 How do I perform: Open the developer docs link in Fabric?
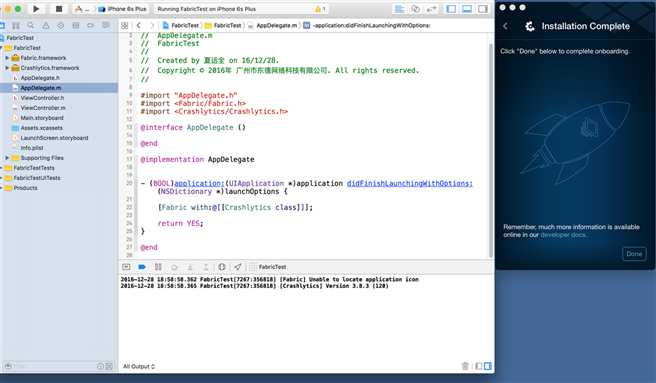pyautogui.click(x=563, y=235)
